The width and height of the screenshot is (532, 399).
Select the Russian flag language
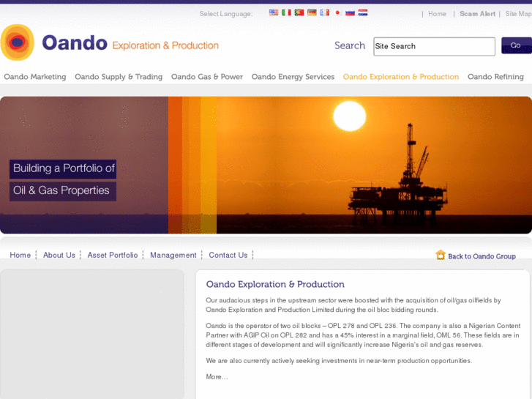350,12
